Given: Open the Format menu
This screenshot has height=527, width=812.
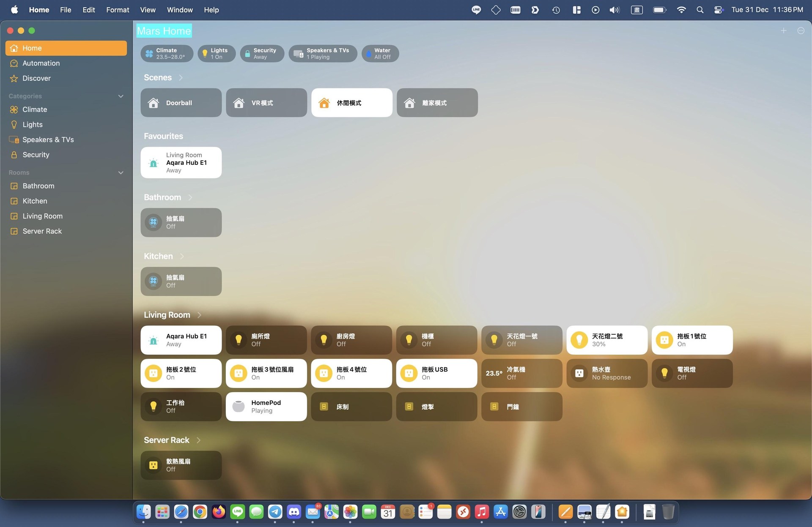Looking at the screenshot, I should point(118,10).
